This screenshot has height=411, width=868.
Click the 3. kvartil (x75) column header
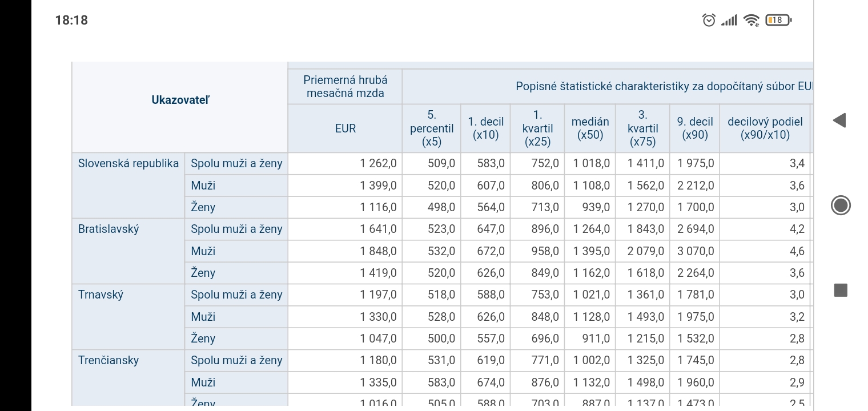coord(642,128)
